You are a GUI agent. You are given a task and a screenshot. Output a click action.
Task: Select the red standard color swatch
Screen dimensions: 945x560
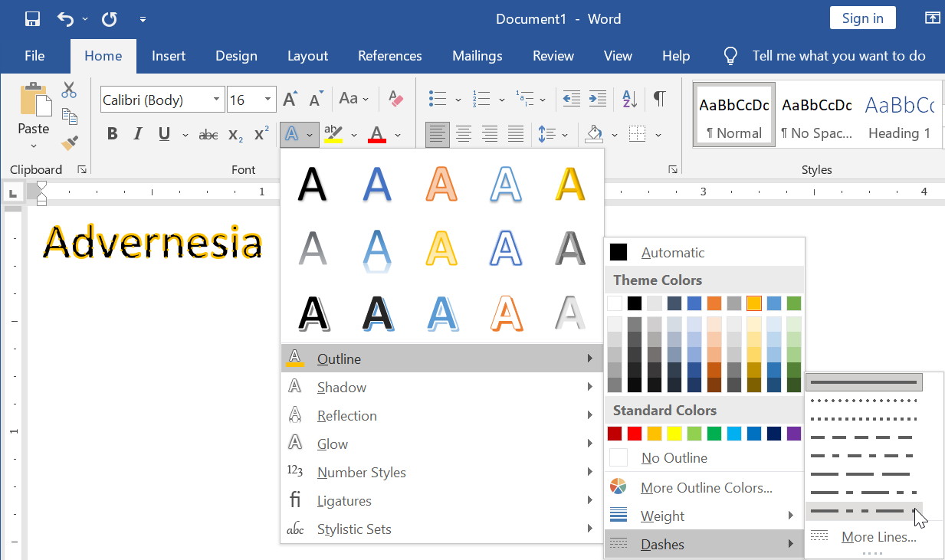tap(635, 434)
